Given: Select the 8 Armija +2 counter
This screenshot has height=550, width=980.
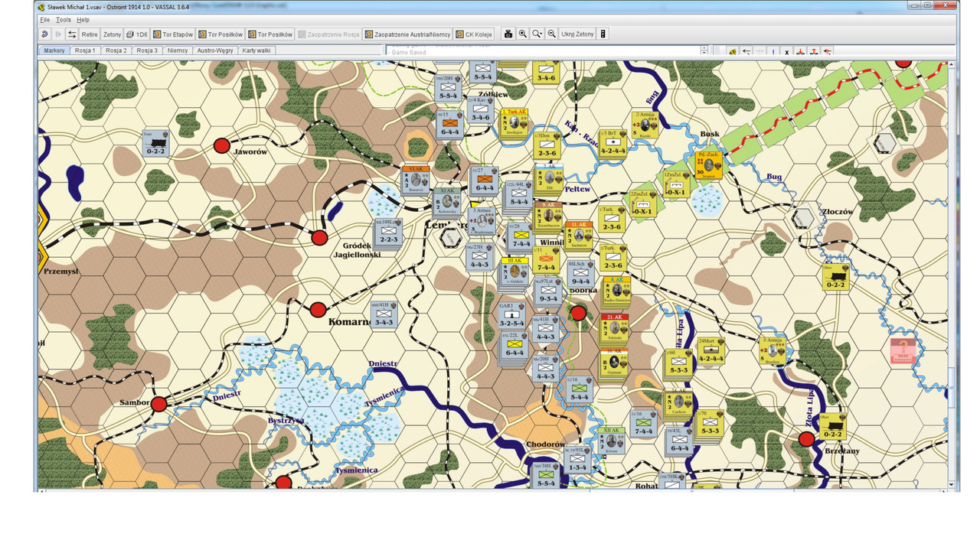Looking at the screenshot, I should pos(773,350).
